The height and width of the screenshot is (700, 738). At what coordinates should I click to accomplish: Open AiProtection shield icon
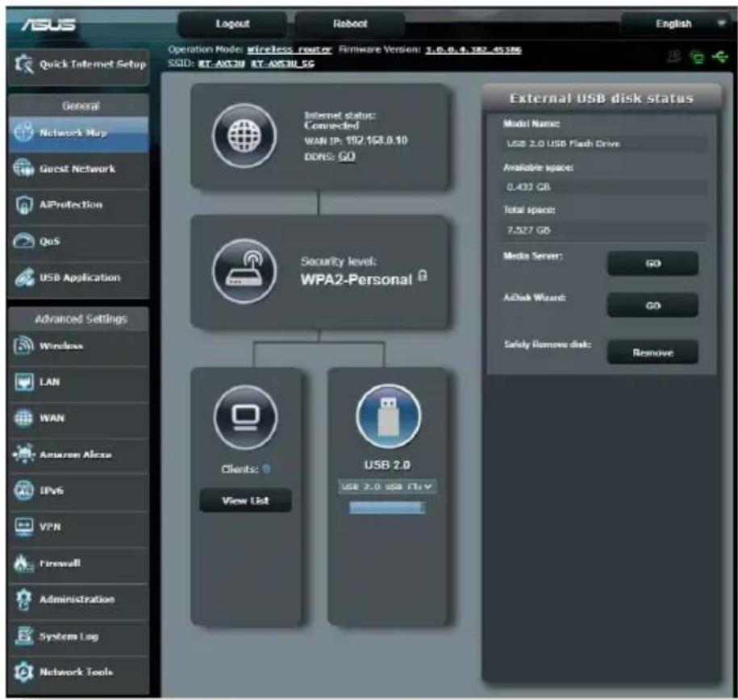coord(23,205)
